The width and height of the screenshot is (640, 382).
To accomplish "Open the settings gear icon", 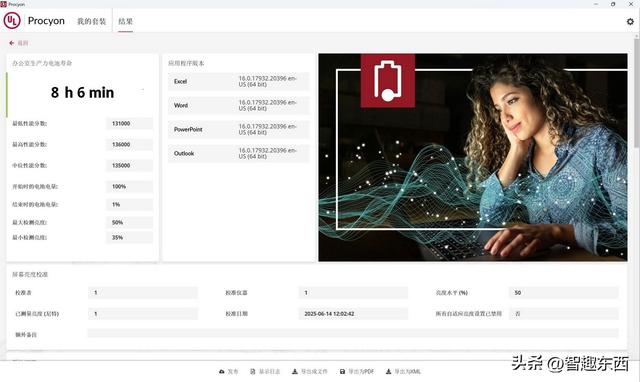I will (630, 21).
